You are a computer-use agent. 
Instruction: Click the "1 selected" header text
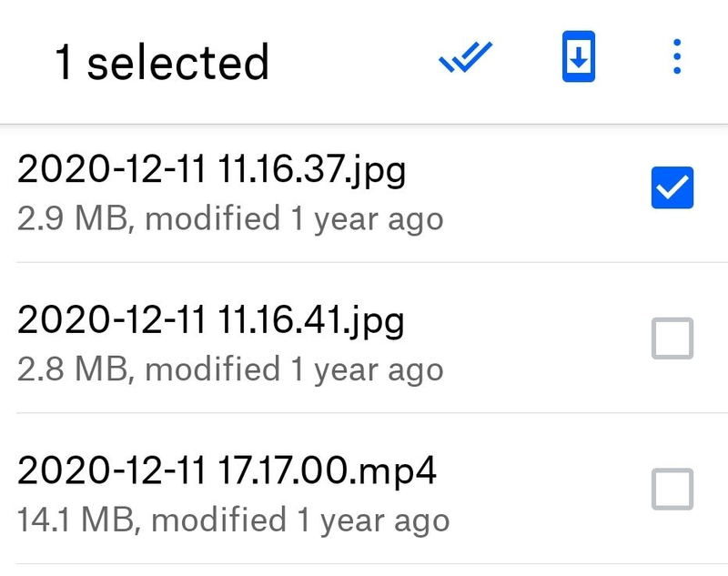(x=162, y=62)
